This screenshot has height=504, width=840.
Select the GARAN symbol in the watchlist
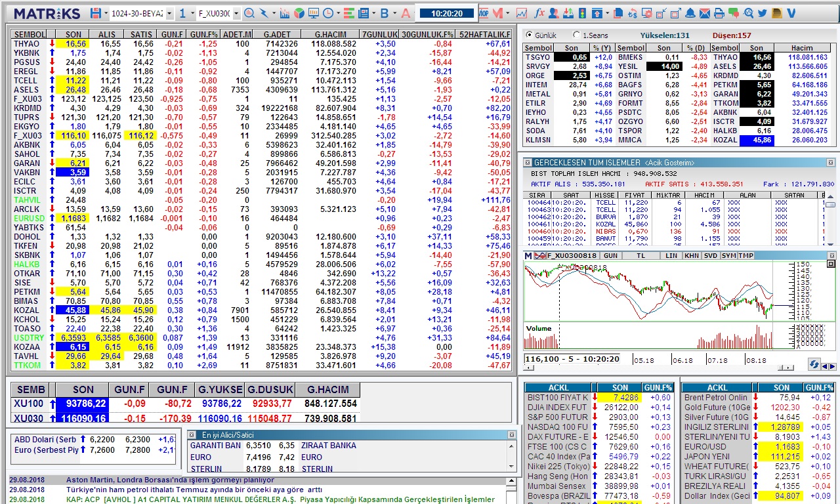(x=27, y=163)
